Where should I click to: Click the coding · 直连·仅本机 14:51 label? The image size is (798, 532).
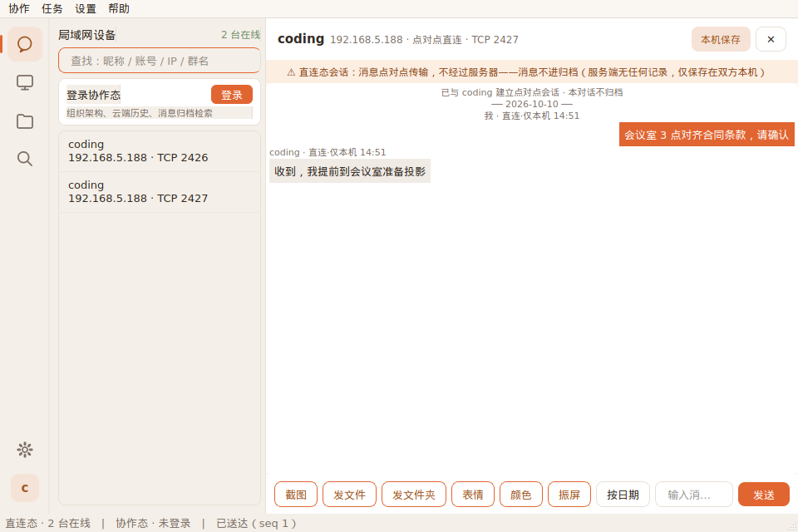point(328,152)
